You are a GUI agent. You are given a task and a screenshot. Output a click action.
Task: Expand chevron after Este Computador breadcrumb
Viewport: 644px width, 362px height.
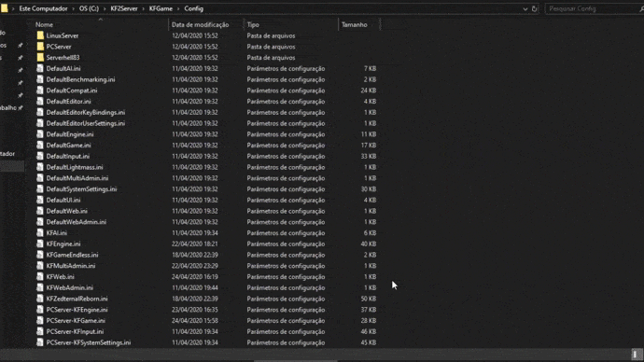click(x=73, y=8)
